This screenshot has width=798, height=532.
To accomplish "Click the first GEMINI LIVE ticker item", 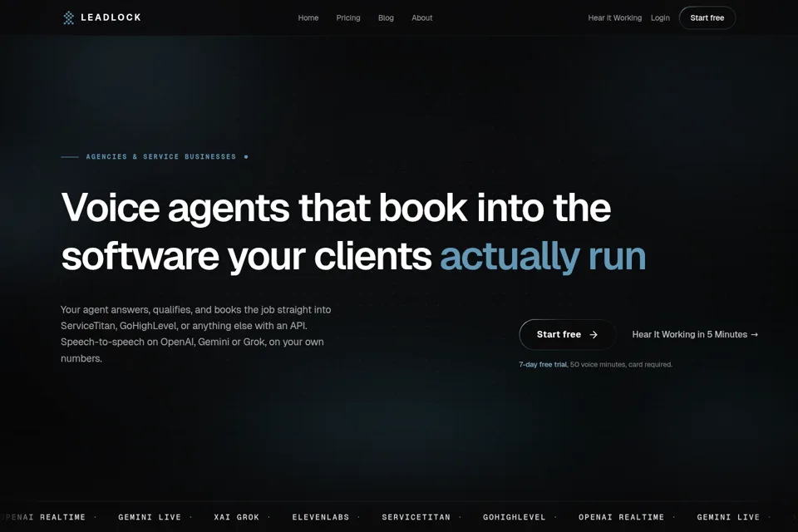I will point(150,517).
